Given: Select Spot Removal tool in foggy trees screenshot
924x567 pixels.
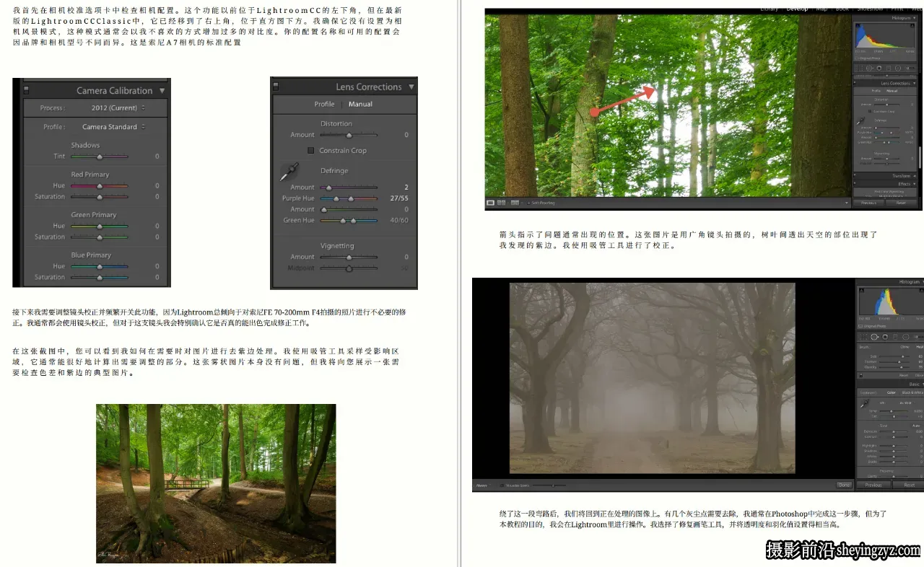Looking at the screenshot, I should [874, 336].
